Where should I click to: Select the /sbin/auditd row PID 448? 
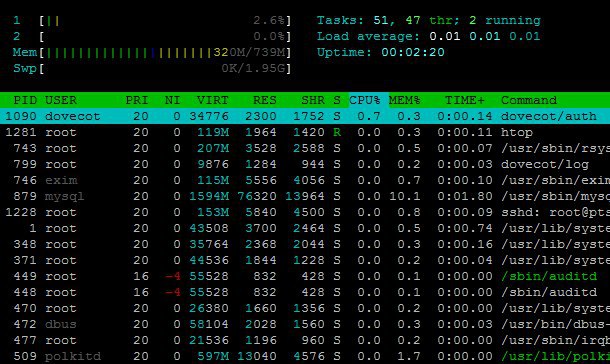305,292
